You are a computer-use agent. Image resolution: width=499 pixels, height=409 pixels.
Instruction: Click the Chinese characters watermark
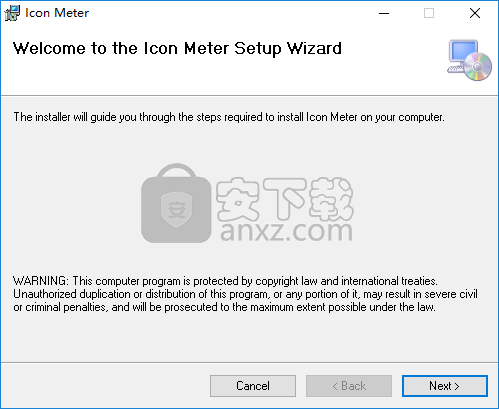tap(284, 199)
